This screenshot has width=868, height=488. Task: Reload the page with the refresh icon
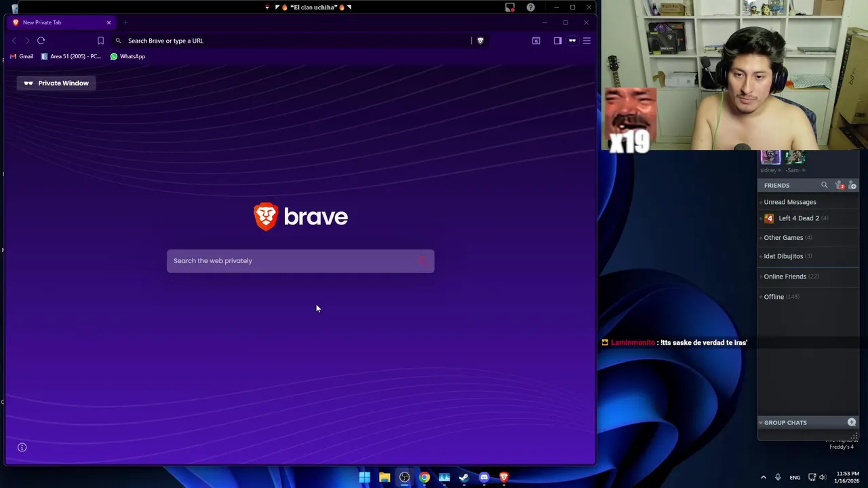click(41, 41)
